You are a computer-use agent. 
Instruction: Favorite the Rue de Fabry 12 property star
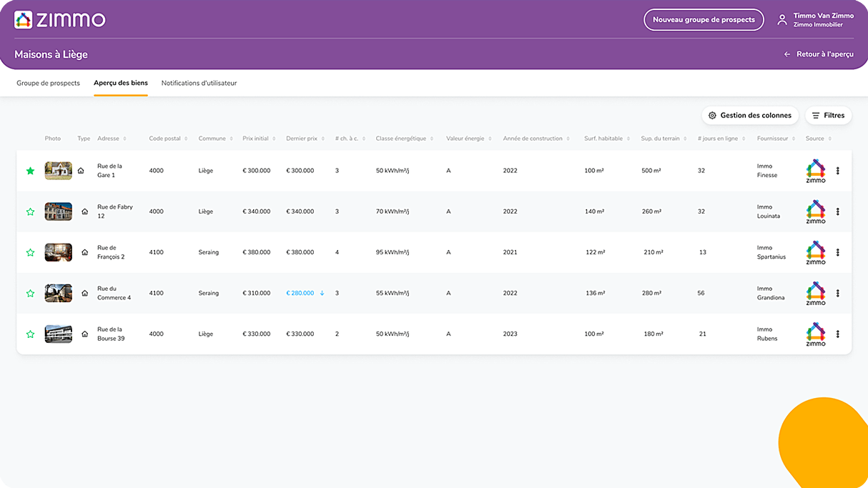click(30, 211)
